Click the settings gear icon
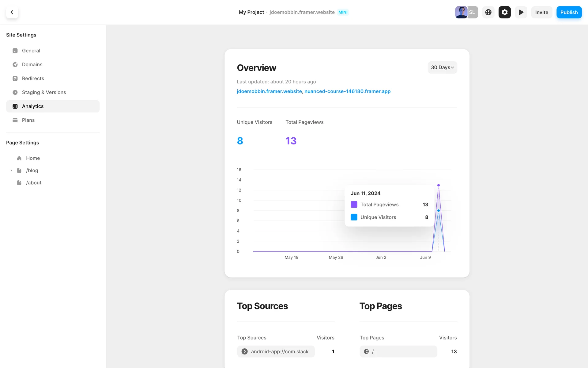 tap(504, 12)
